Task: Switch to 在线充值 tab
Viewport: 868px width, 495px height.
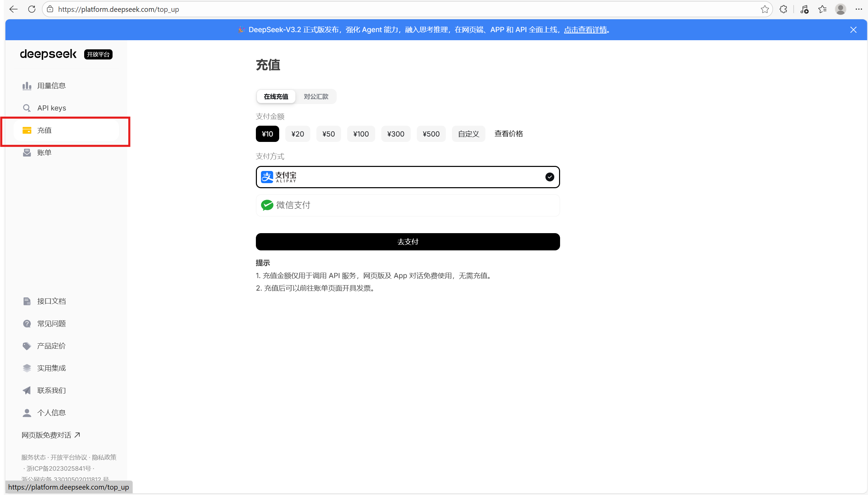Action: [276, 97]
